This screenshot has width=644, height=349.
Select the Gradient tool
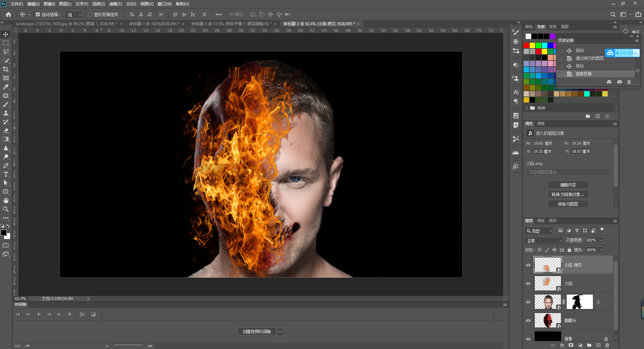pyautogui.click(x=6, y=139)
